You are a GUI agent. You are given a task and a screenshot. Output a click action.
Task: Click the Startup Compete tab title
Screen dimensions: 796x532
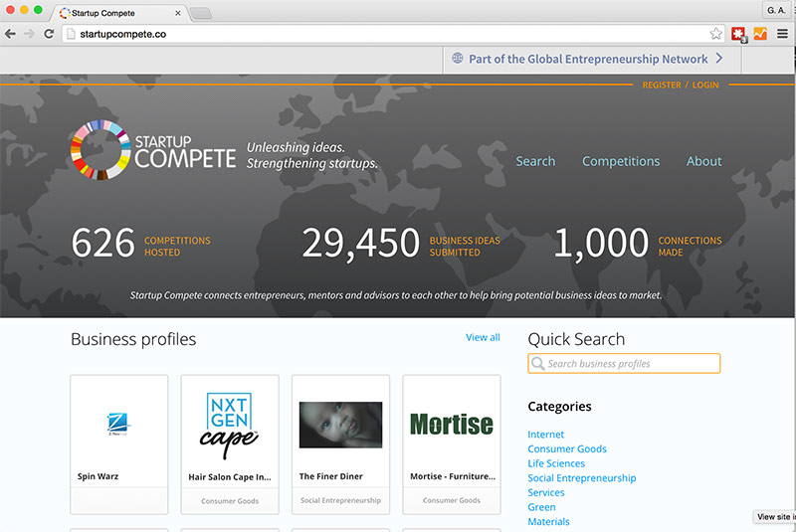(103, 13)
